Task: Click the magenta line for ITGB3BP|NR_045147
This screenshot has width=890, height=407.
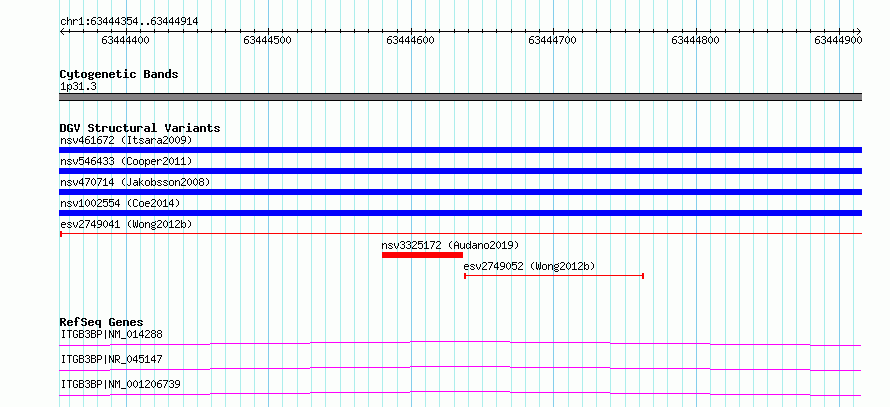Action: [x=460, y=368]
